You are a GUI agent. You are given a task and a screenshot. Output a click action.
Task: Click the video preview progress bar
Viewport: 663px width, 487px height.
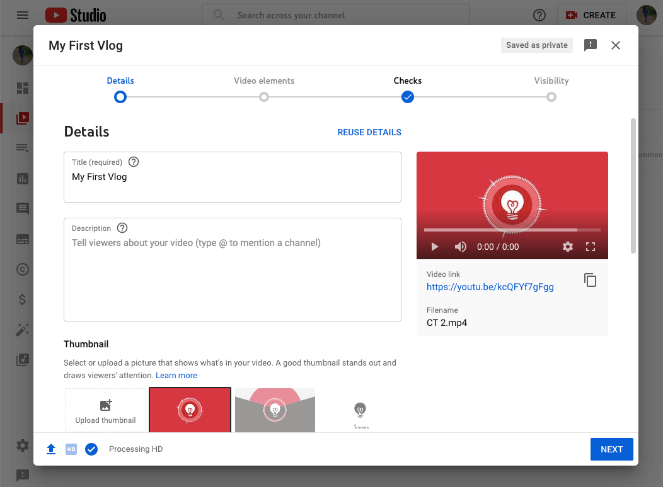(512, 230)
